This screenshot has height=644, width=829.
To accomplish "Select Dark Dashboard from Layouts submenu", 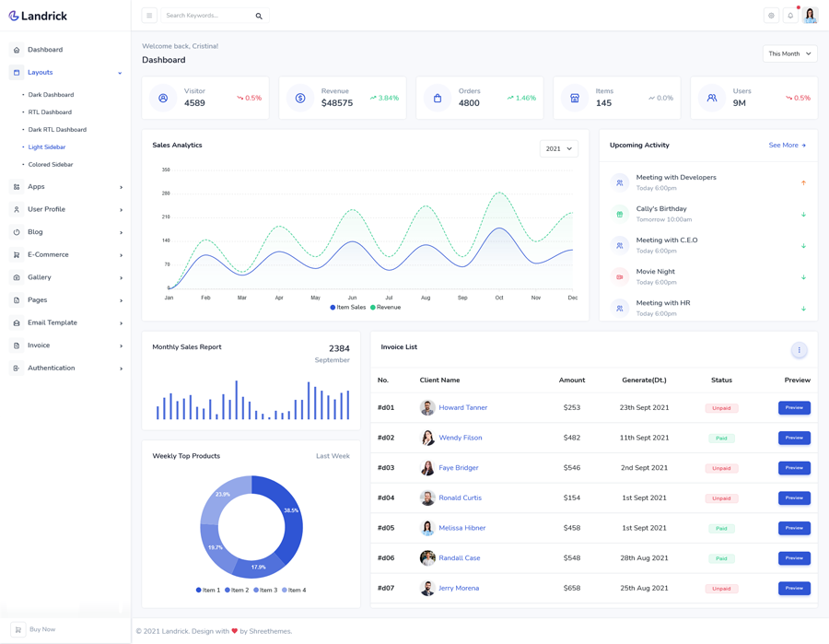I will point(51,95).
